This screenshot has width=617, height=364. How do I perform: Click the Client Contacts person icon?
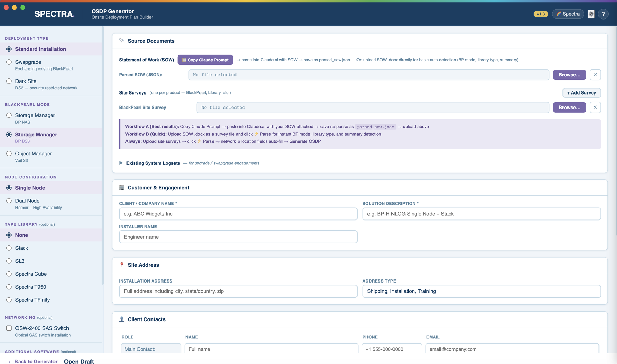tap(122, 319)
